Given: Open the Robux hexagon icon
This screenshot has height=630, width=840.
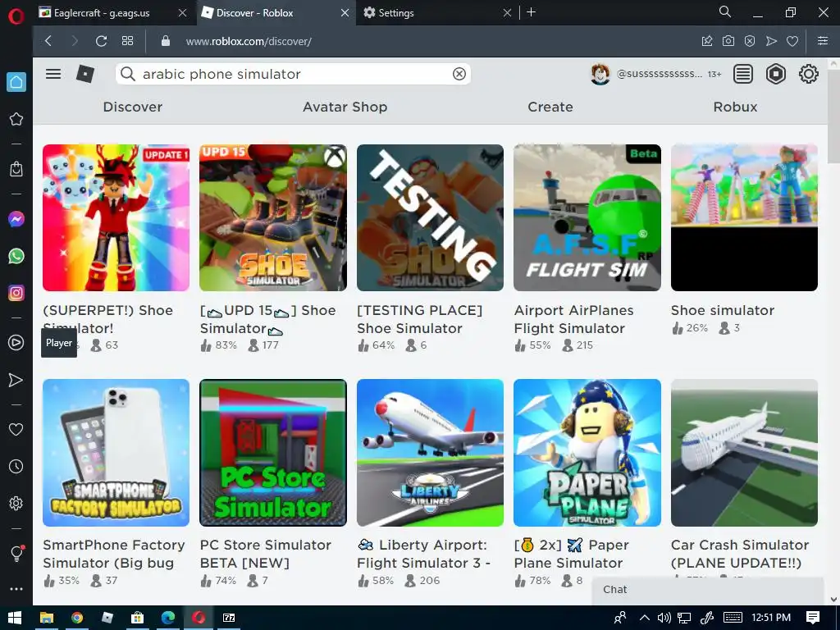Looking at the screenshot, I should pyautogui.click(x=776, y=74).
